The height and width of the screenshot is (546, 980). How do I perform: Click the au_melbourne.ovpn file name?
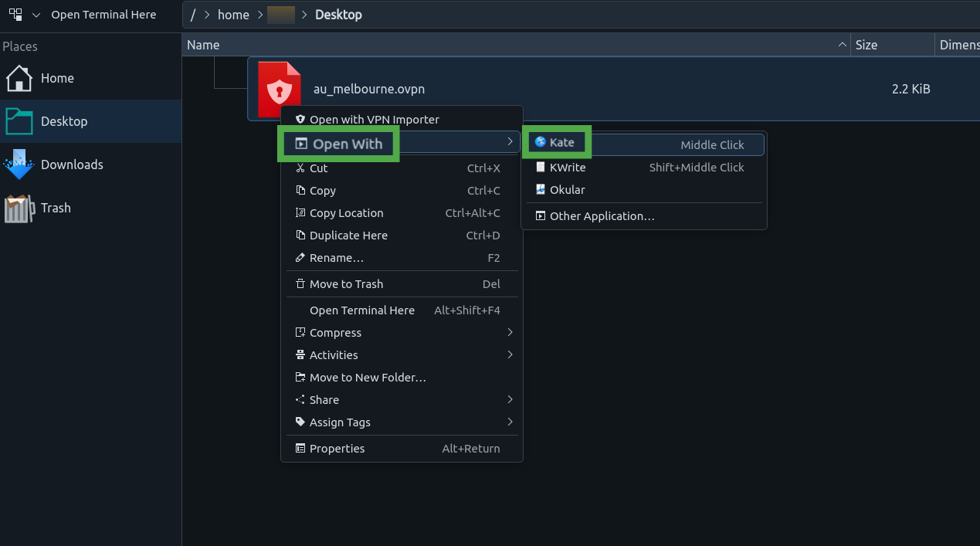point(369,89)
